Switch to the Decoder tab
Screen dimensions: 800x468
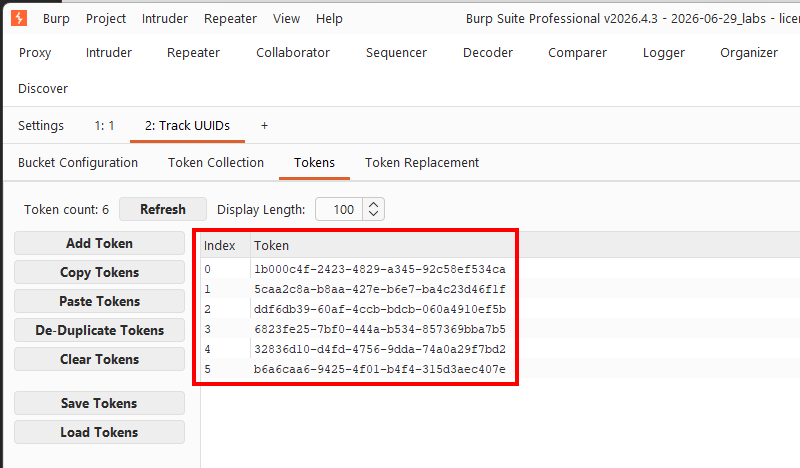coord(488,53)
